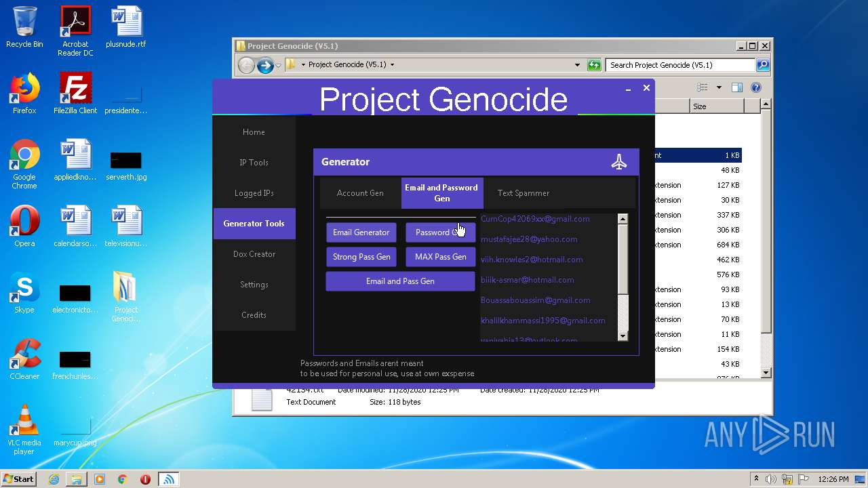Click the Explorer file list scroll-down arrow

766,373
